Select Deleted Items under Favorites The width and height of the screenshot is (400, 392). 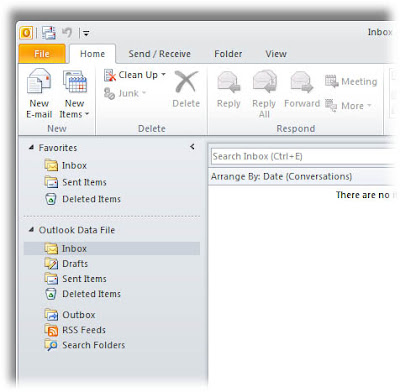[91, 199]
